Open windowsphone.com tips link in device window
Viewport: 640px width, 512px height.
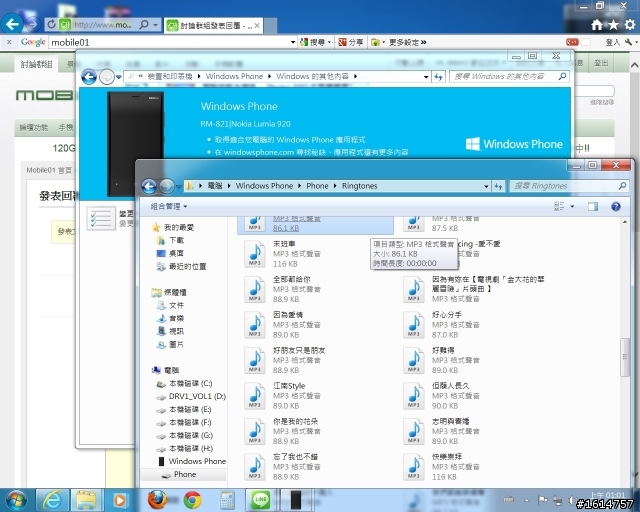coord(311,152)
